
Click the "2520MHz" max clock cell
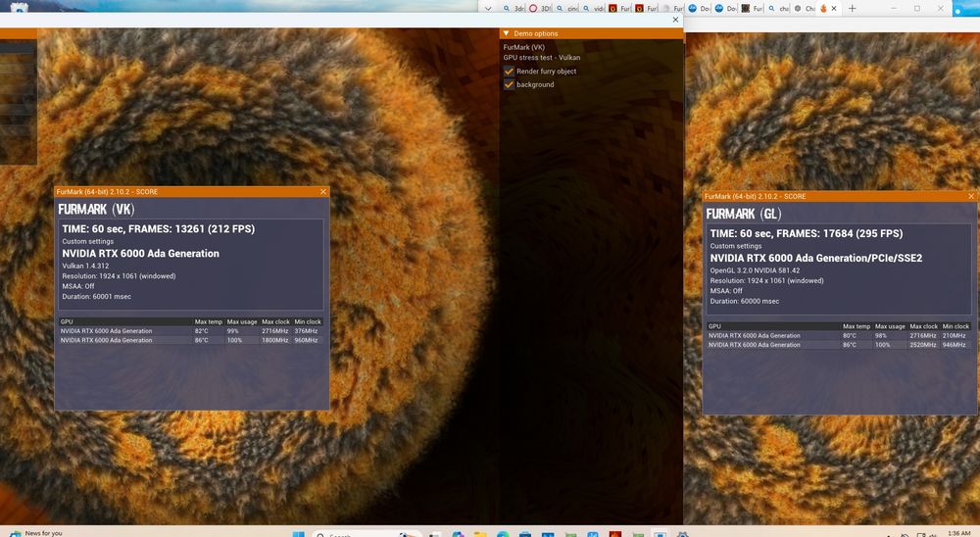[x=923, y=345]
